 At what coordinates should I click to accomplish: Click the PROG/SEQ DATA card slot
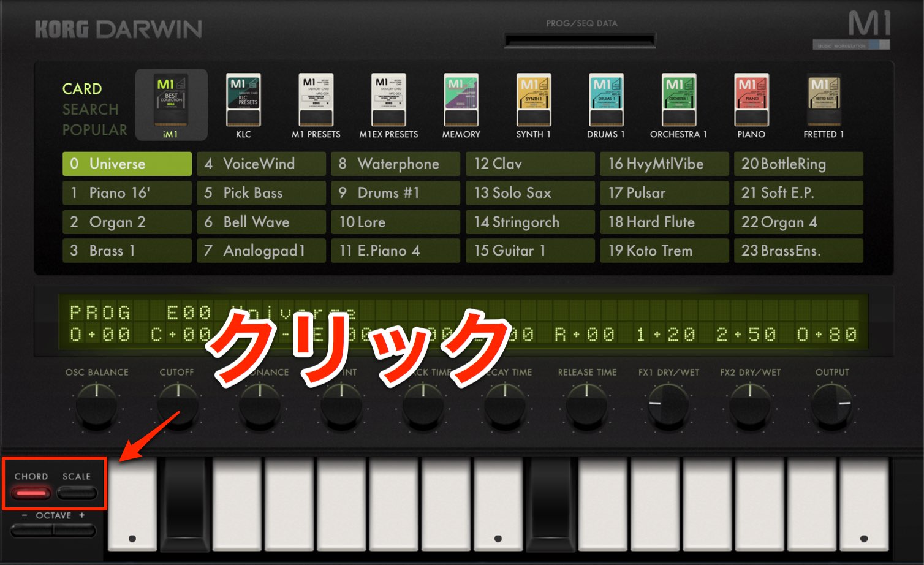point(580,40)
